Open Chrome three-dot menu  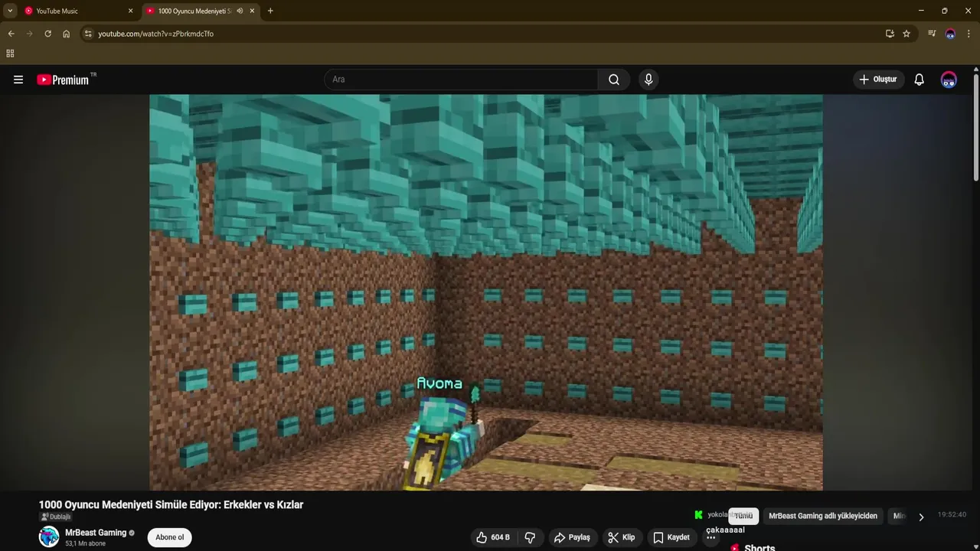pyautogui.click(x=969, y=34)
